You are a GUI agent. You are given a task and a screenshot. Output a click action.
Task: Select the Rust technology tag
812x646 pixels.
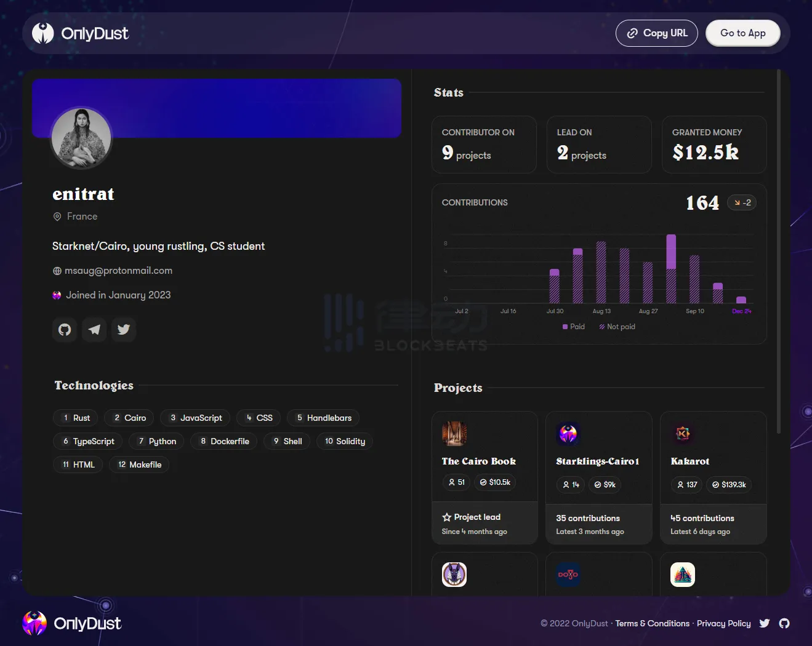76,418
